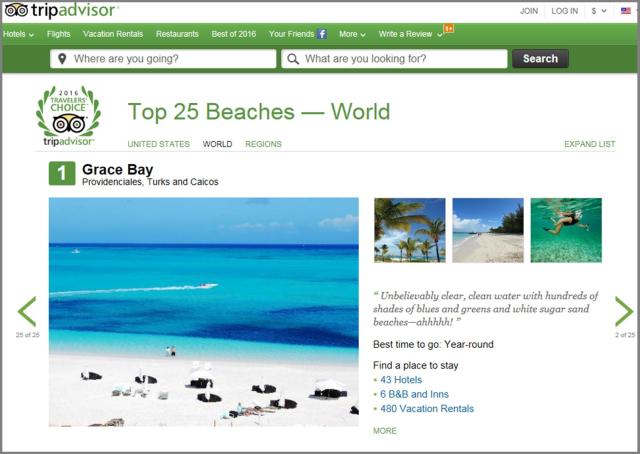This screenshot has width=640, height=454.
Task: Click the Search button
Action: [x=540, y=59]
